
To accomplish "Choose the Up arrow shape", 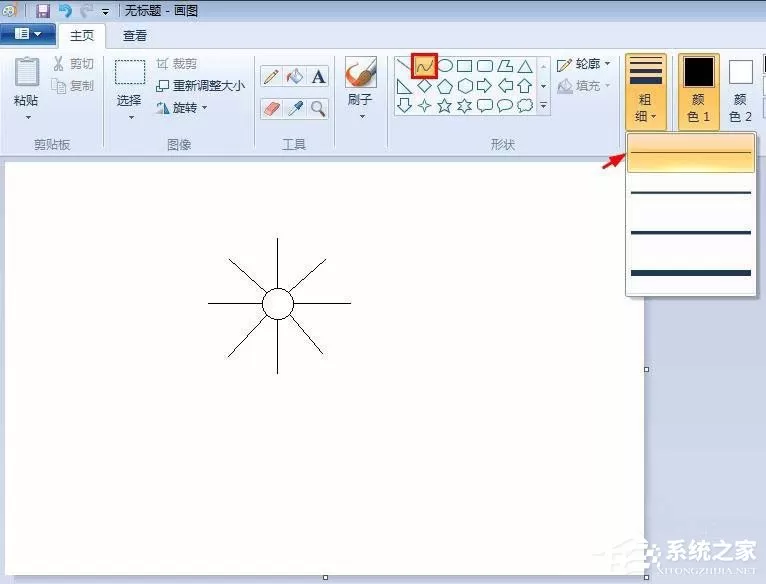I will pyautogui.click(x=525, y=86).
